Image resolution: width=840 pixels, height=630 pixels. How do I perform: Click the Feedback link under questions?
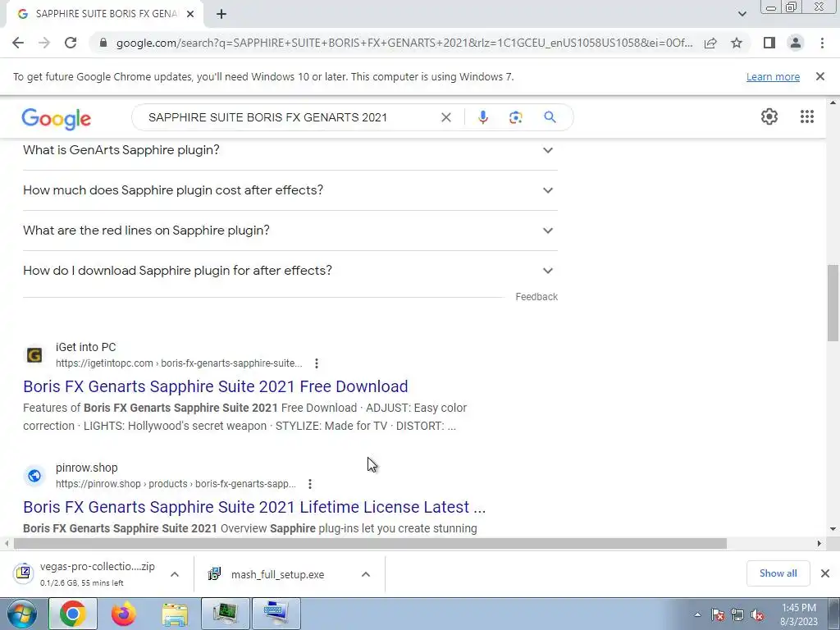click(x=536, y=297)
